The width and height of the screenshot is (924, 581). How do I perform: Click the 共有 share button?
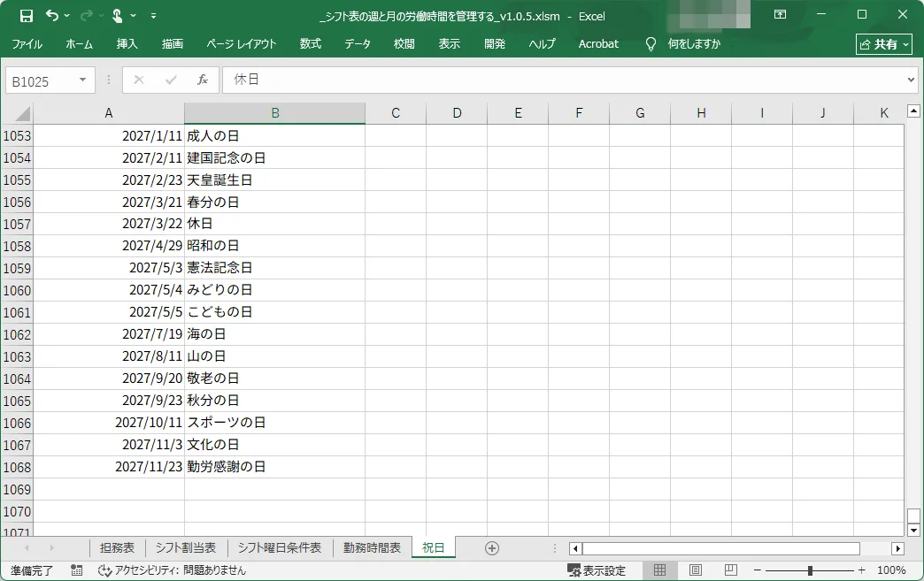884,43
